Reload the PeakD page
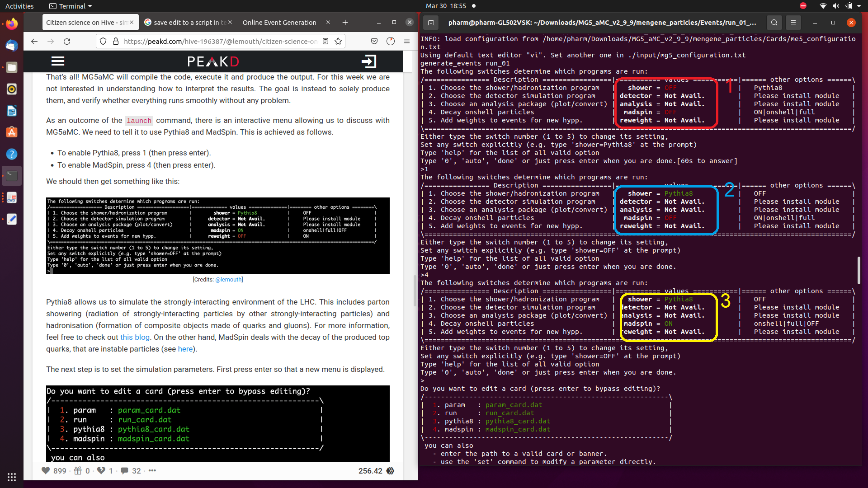This screenshot has width=868, height=488. coord(67,41)
